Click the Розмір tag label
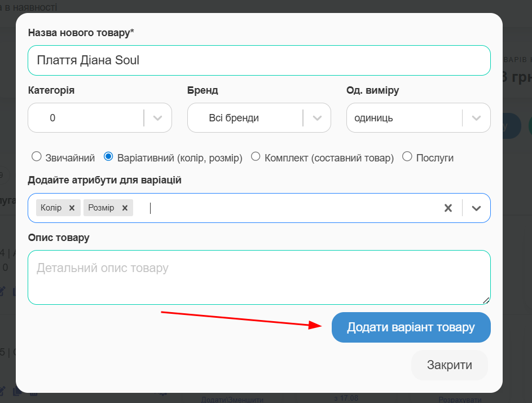The height and width of the screenshot is (403, 532). [x=101, y=208]
